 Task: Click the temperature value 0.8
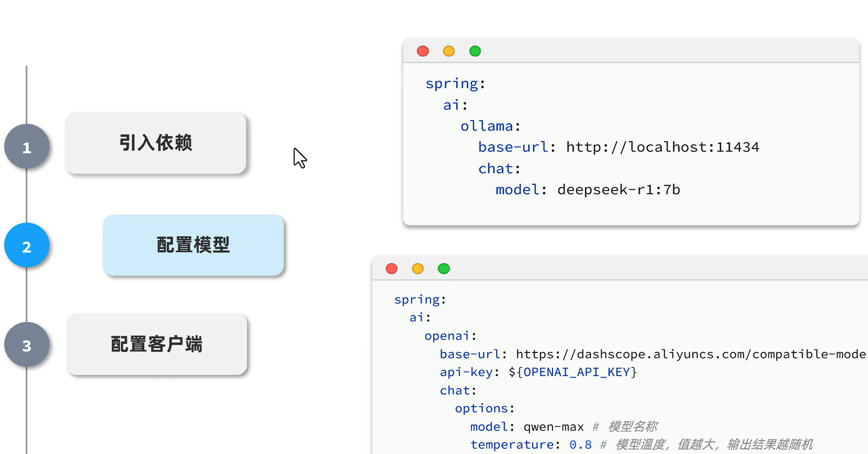pos(580,445)
